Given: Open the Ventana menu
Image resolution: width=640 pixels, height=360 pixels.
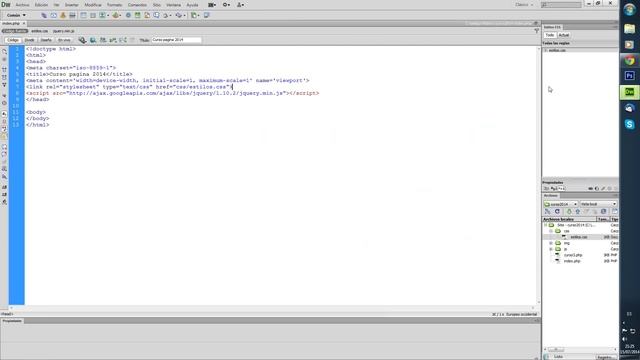Looking at the screenshot, I should pyautogui.click(x=173, y=5).
